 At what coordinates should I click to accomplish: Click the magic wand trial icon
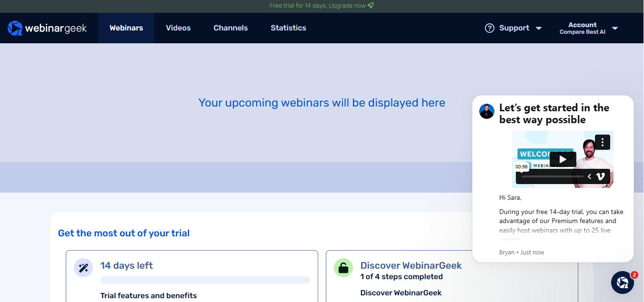pyautogui.click(x=83, y=268)
